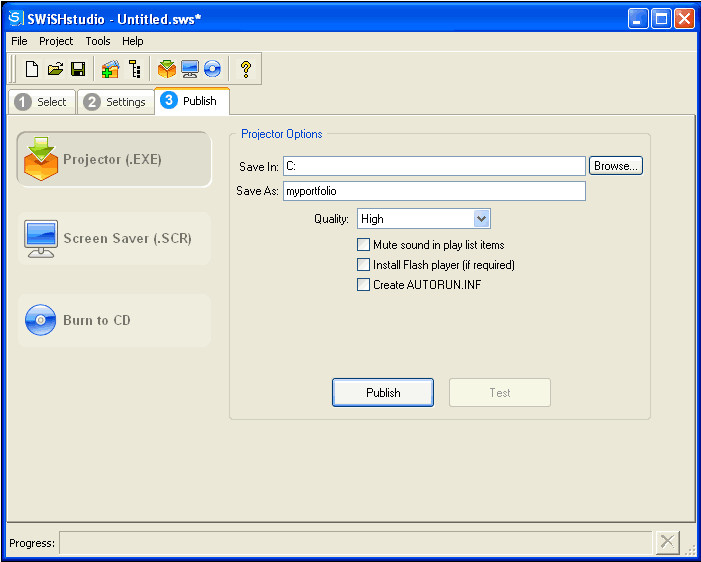Open a project using the folder icon
This screenshot has width=701, height=562.
coord(55,69)
